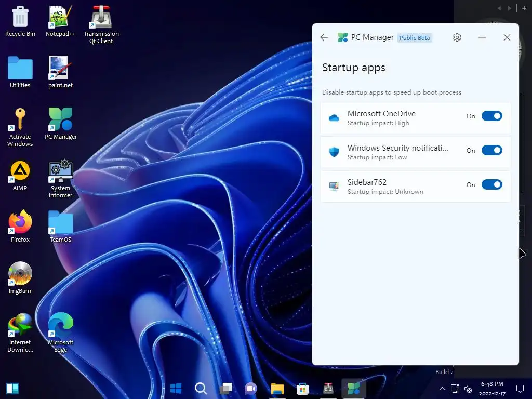This screenshot has width=532, height=399.
Task: Open Activate Windows key shortcut
Action: 20,127
